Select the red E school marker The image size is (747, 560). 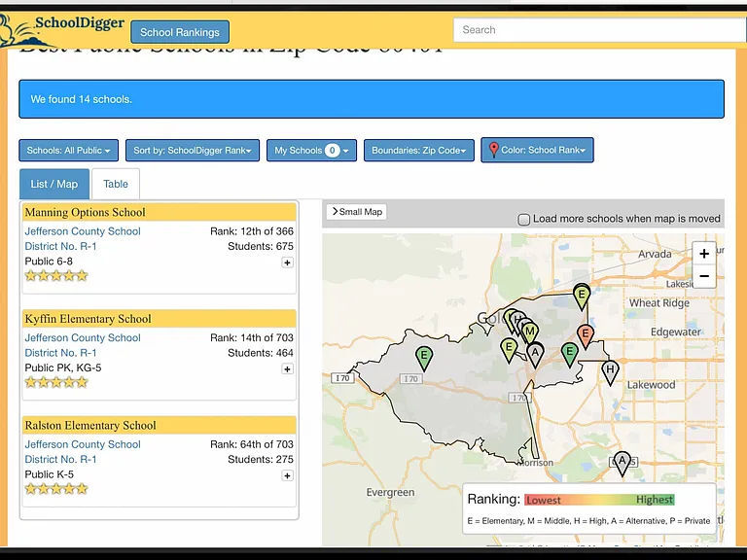pos(586,336)
